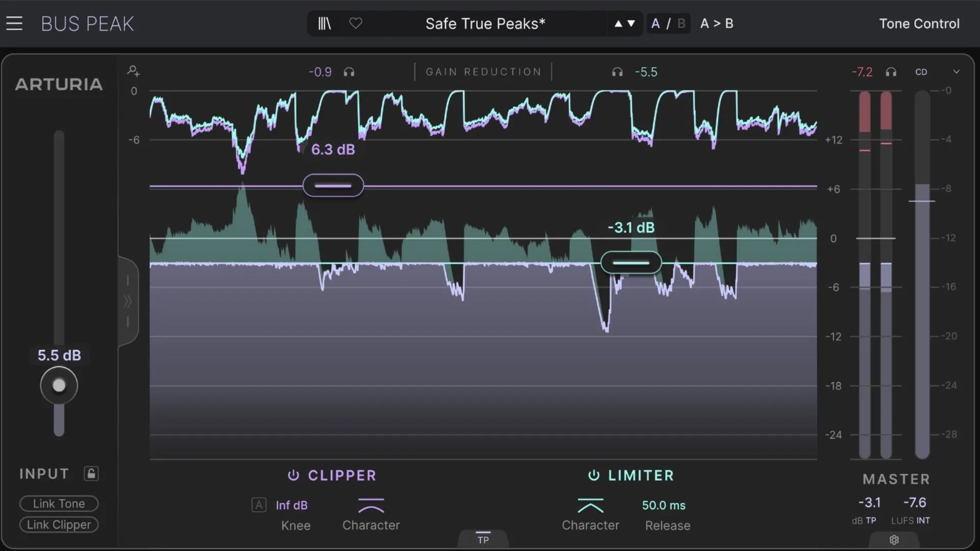Favorite the preset with the heart icon
The height and width of the screenshot is (551, 980).
[356, 23]
